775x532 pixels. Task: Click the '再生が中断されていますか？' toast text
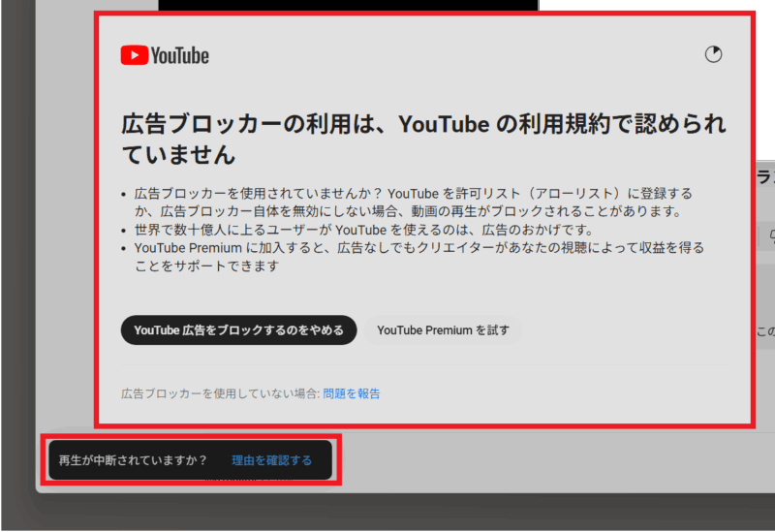click(133, 460)
